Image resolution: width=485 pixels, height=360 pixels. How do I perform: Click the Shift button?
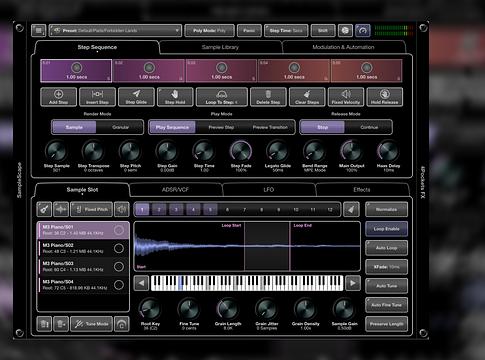tap(323, 31)
